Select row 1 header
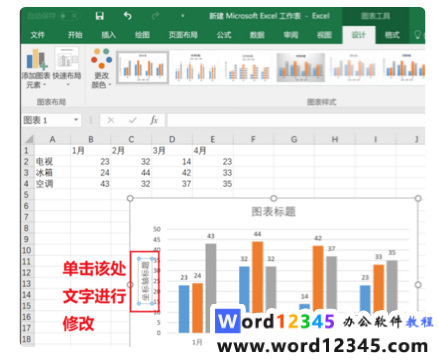Viewport: 438px width, 362px height. [27, 151]
